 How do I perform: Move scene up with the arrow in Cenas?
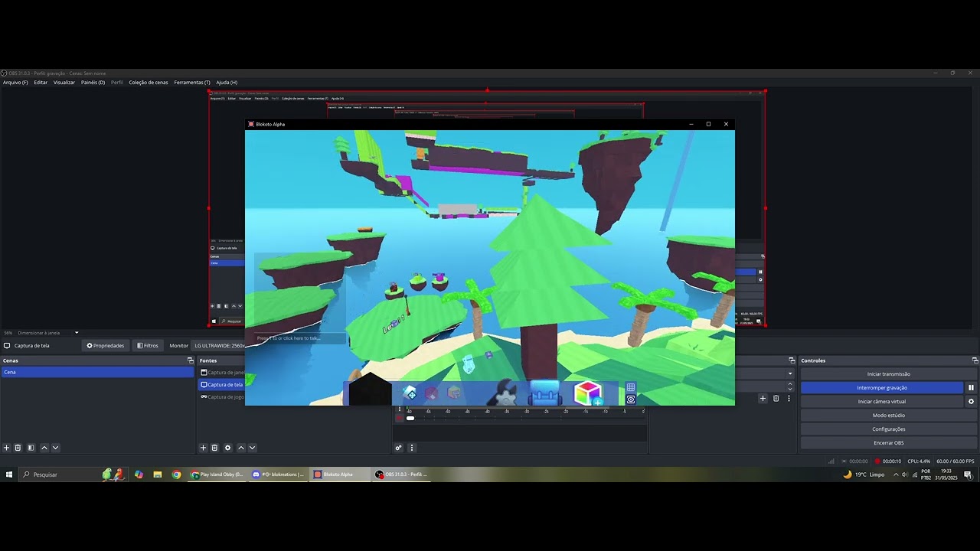click(x=44, y=448)
